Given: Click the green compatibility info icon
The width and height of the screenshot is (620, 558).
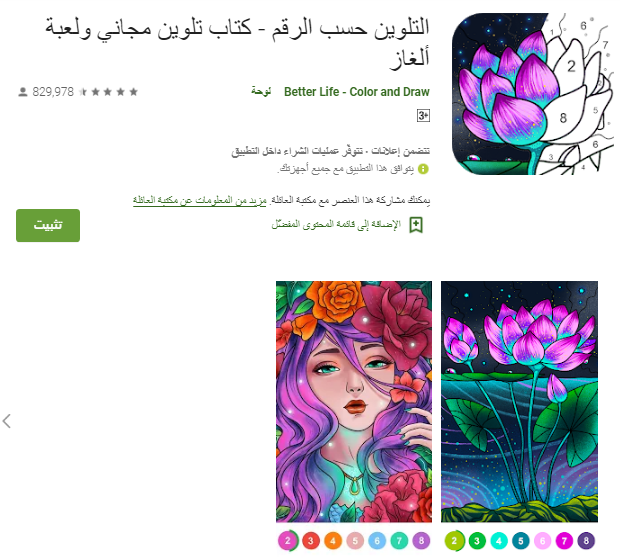Looking at the screenshot, I should (423, 169).
